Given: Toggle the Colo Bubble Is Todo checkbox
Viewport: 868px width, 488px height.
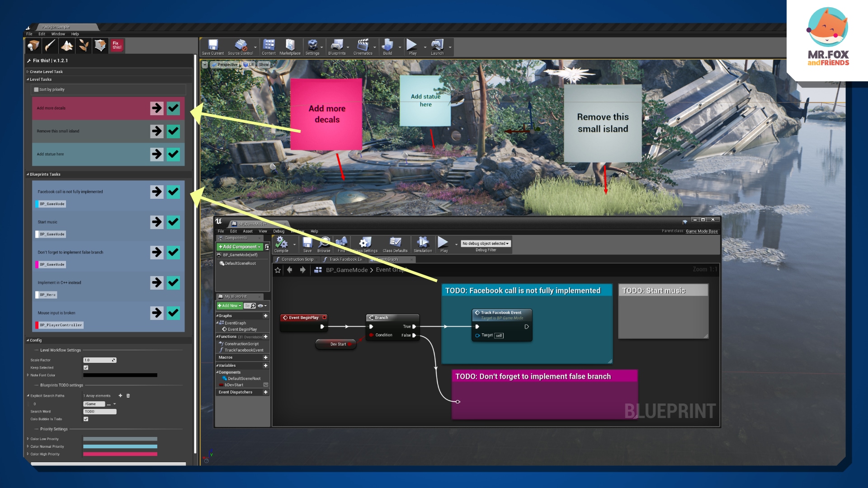Looking at the screenshot, I should 86,419.
